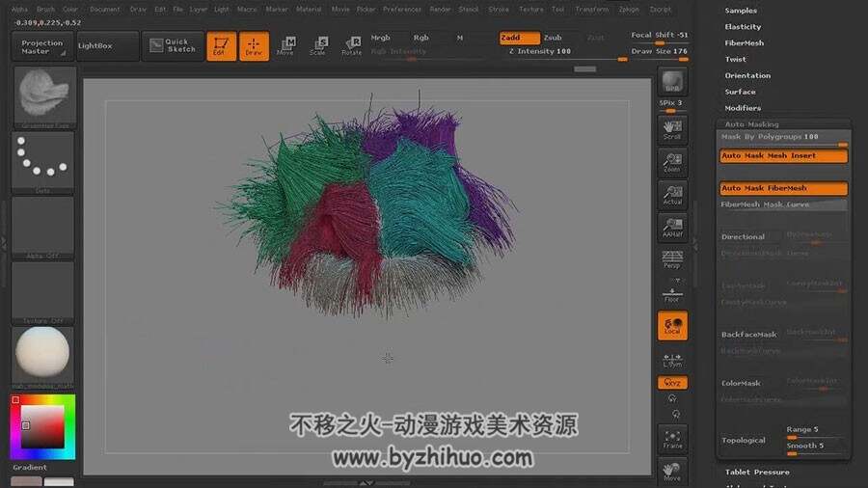Click the Actual size icon
Image resolution: width=868 pixels, height=488 pixels.
pos(672,195)
